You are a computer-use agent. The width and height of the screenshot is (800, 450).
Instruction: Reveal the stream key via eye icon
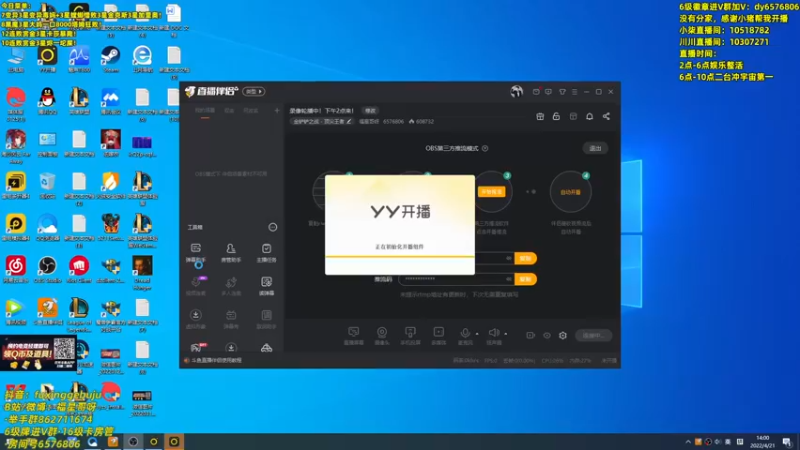coord(509,279)
